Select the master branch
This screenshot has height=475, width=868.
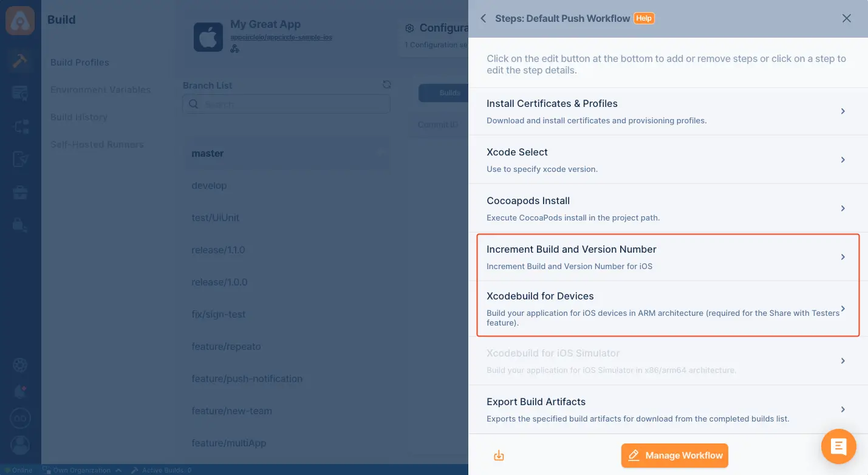point(286,154)
